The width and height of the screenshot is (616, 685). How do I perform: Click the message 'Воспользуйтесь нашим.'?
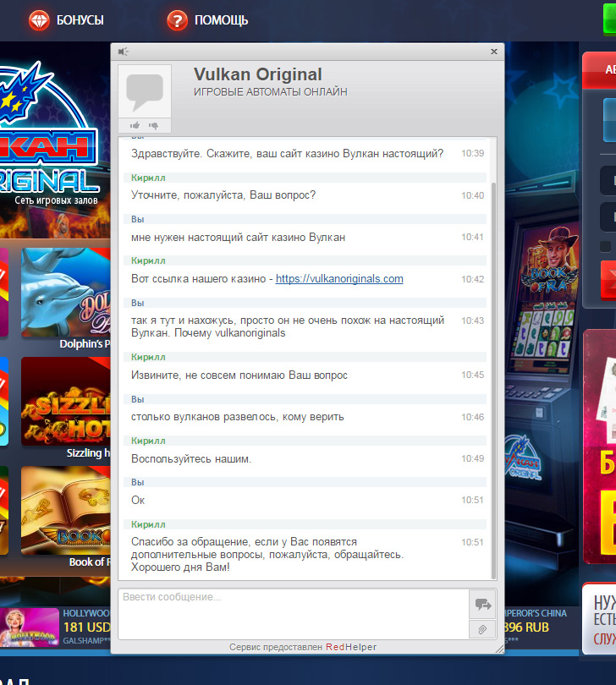(191, 459)
